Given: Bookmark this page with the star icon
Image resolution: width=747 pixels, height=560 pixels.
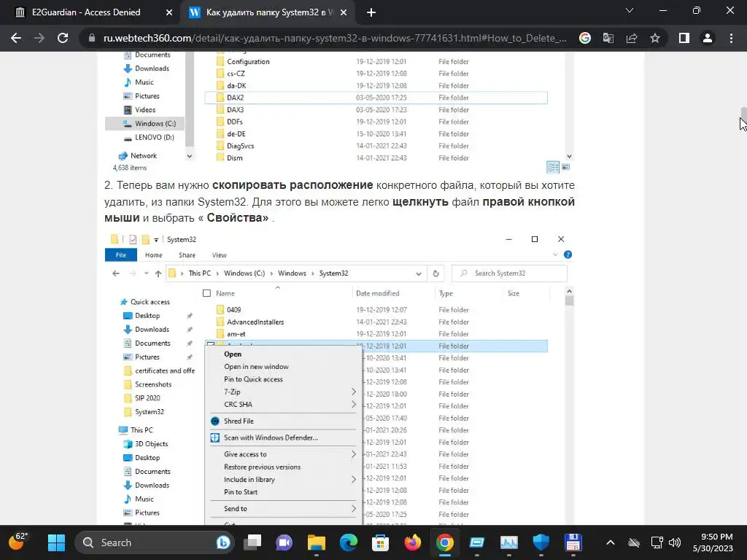Looking at the screenshot, I should click(655, 38).
